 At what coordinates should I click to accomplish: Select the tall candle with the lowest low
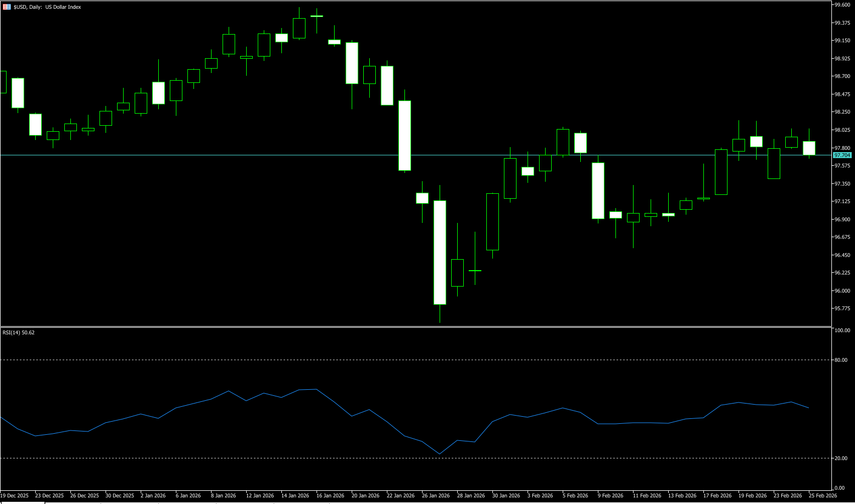click(x=440, y=253)
